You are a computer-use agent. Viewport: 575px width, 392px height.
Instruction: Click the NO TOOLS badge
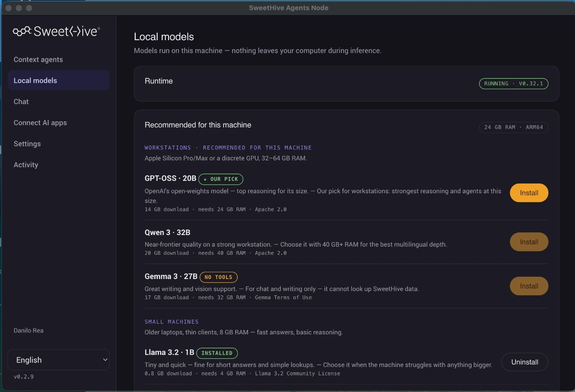pos(218,277)
